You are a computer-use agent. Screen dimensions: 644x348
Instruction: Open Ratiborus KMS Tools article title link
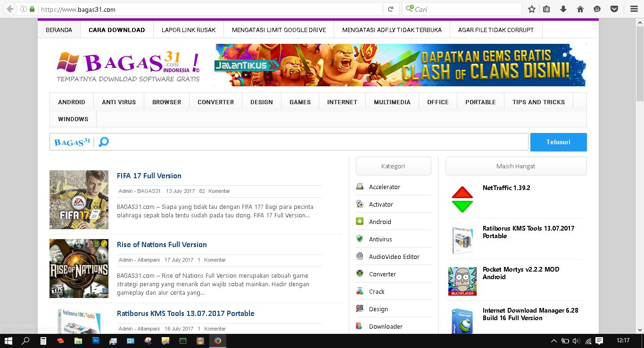(186, 313)
